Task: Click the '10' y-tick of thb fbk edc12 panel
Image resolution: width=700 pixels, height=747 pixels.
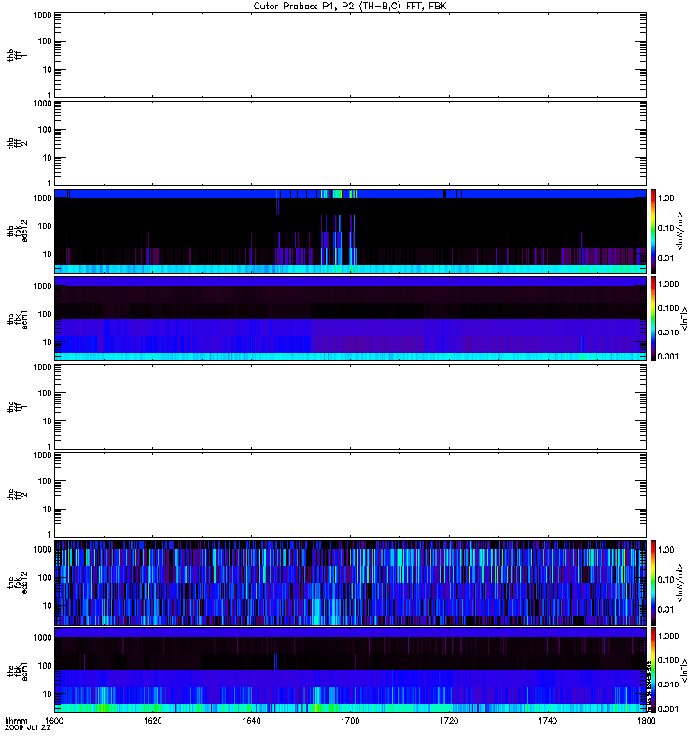Action: click(48, 254)
